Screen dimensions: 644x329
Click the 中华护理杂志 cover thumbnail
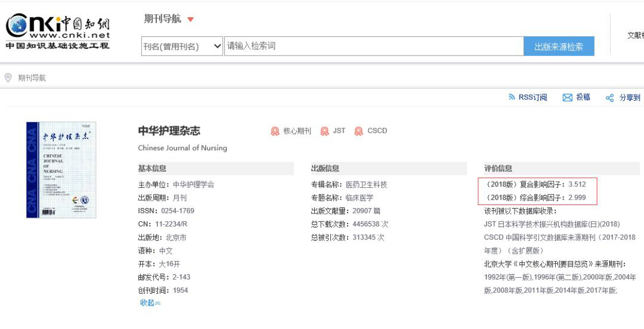click(x=61, y=170)
